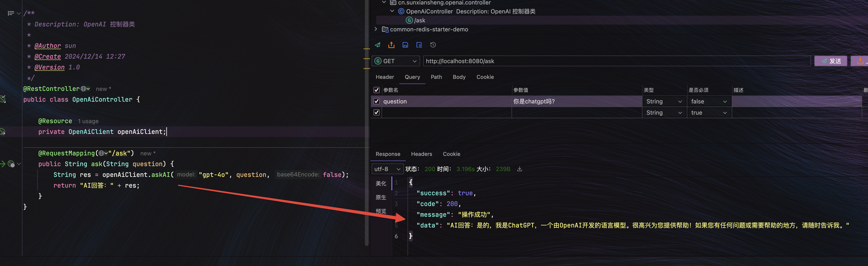The image size is (868, 266).
Task: Expand the common-redis-starter-demo tree item
Action: [376, 29]
